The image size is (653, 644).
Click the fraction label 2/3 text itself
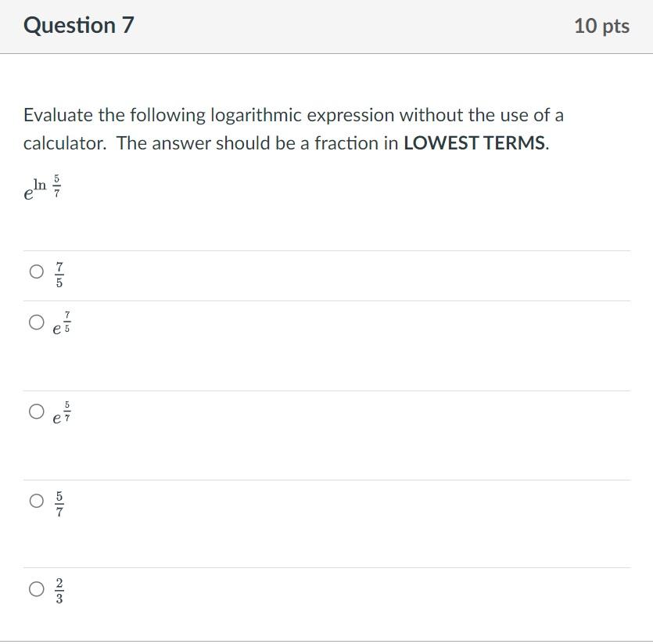pyautogui.click(x=59, y=588)
